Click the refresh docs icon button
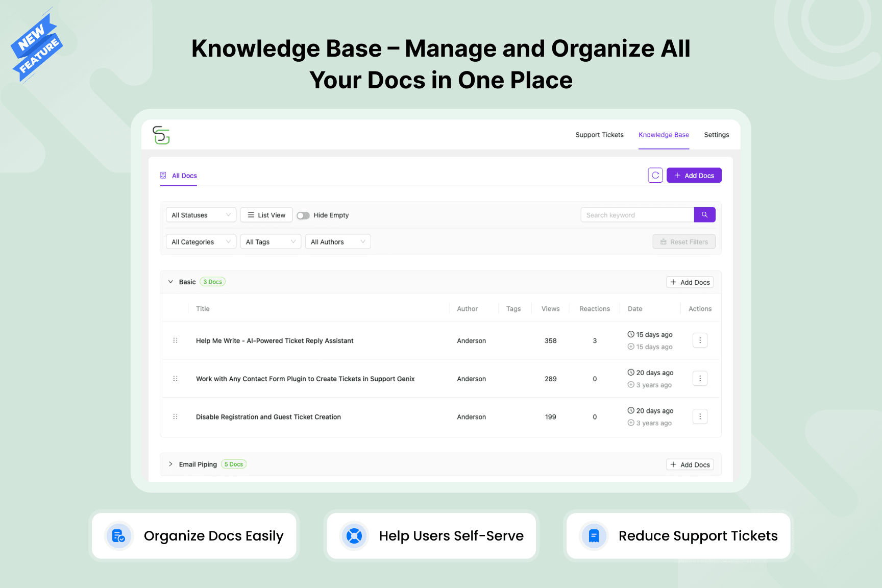The height and width of the screenshot is (588, 882). pyautogui.click(x=655, y=175)
